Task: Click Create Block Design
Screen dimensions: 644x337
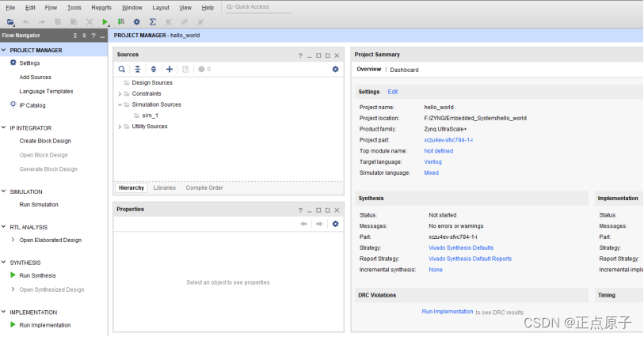Action: pyautogui.click(x=45, y=141)
